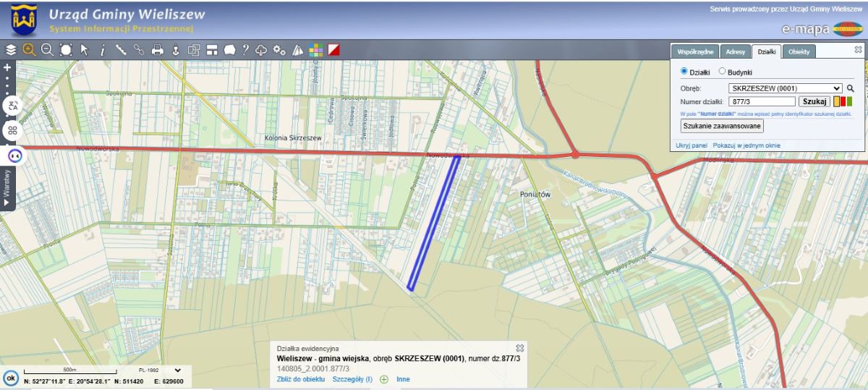Image resolution: width=868 pixels, height=390 pixels.
Task: Open the help question mark icon
Action: point(245,50)
